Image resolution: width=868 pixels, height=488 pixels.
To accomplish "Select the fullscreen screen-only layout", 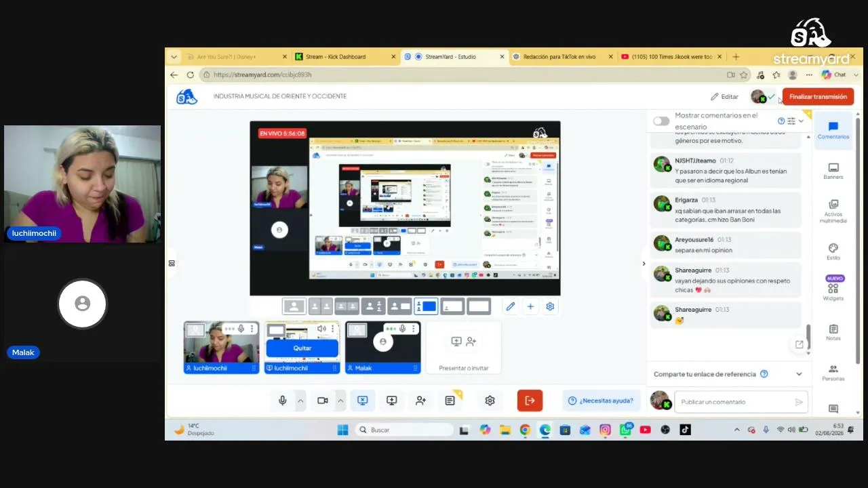I will tap(479, 307).
